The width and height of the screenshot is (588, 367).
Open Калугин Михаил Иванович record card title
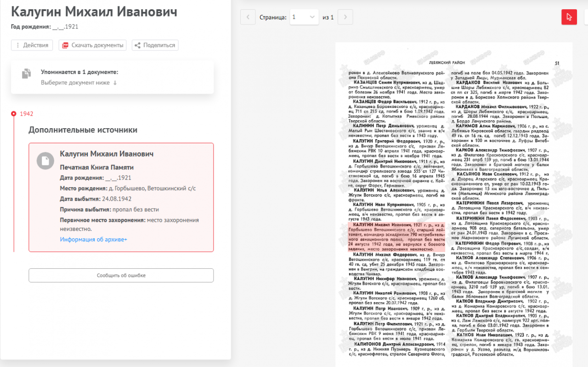pyautogui.click(x=107, y=154)
